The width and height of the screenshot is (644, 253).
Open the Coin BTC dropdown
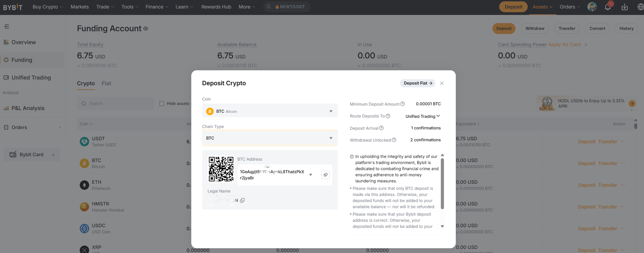click(270, 111)
